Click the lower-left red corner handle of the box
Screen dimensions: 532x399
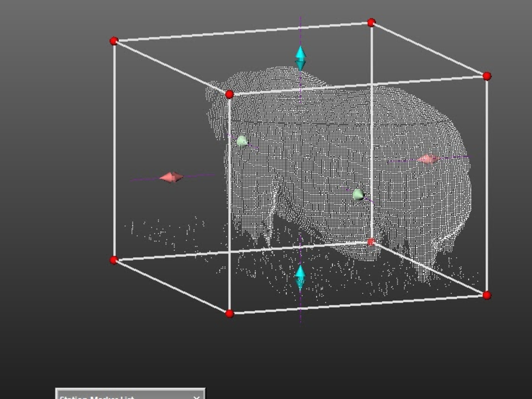point(114,260)
